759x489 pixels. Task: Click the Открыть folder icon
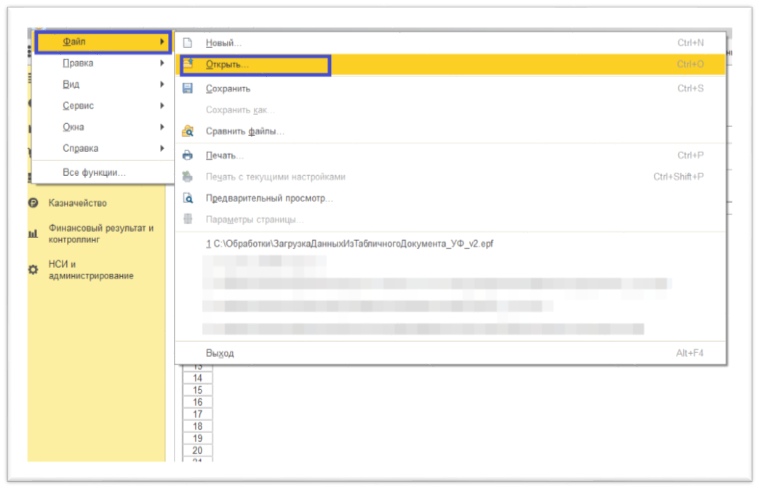(x=187, y=65)
